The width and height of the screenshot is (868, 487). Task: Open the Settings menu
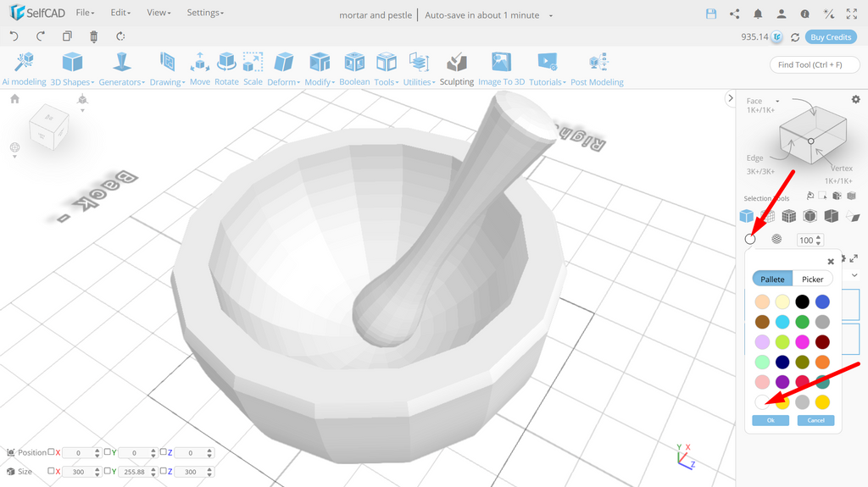click(x=205, y=13)
